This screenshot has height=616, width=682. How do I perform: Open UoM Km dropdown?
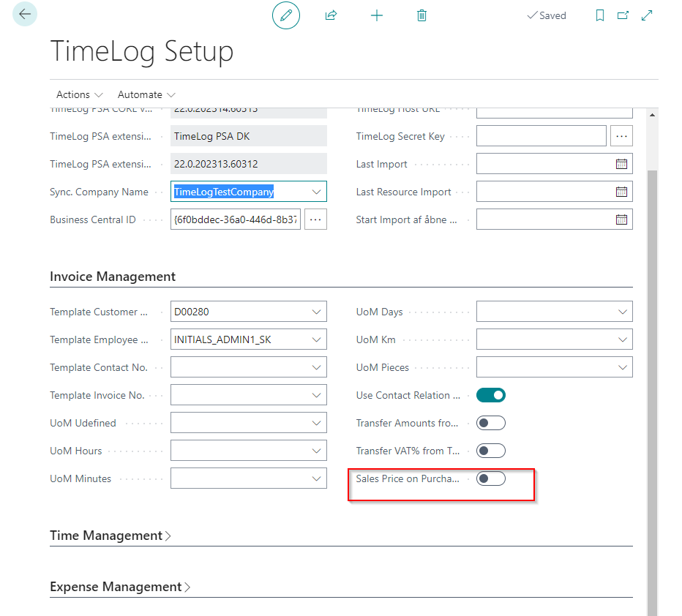point(623,339)
